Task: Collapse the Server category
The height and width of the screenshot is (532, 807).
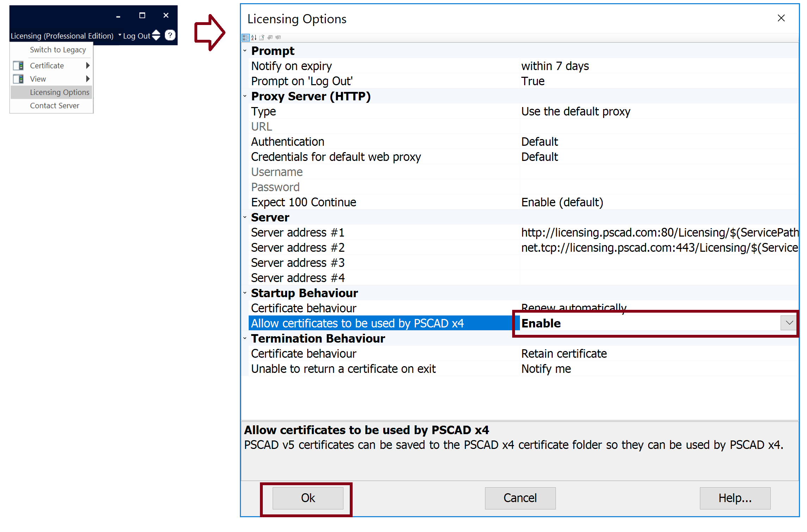Action: tap(245, 217)
